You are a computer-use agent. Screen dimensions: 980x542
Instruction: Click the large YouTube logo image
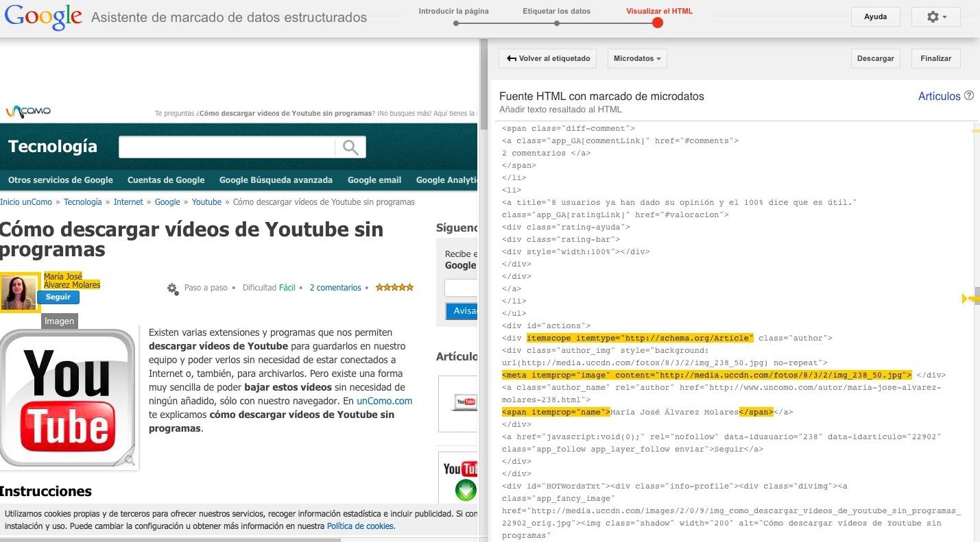pos(68,398)
